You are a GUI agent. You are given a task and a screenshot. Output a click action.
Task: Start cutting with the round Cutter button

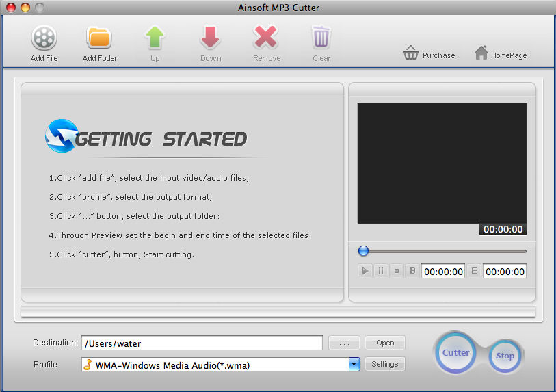(455, 353)
